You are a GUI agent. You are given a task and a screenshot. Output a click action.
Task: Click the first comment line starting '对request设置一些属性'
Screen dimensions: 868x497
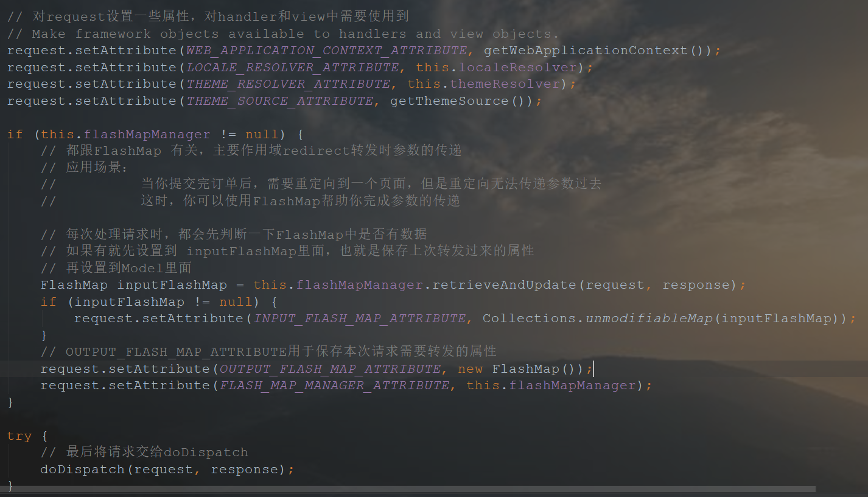[208, 17]
